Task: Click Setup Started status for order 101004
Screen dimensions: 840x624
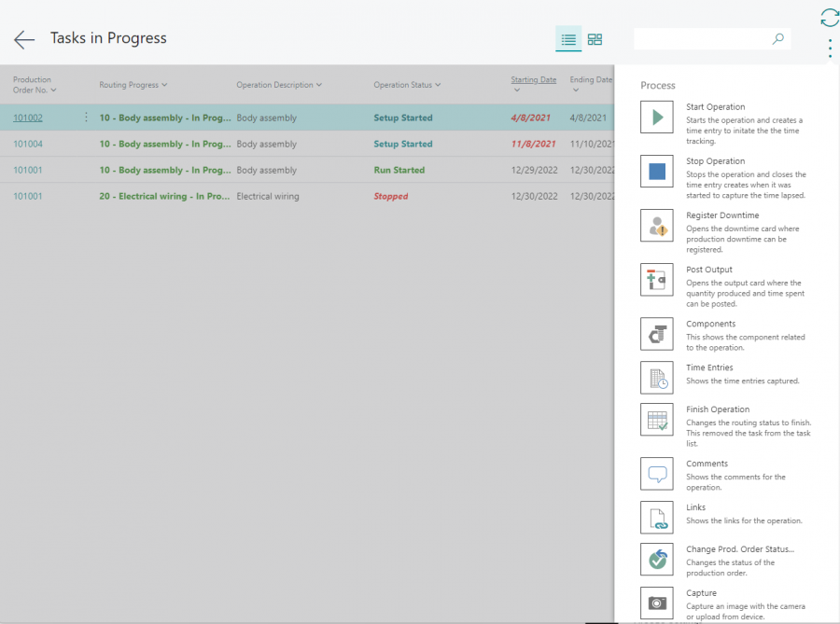Action: click(x=403, y=144)
